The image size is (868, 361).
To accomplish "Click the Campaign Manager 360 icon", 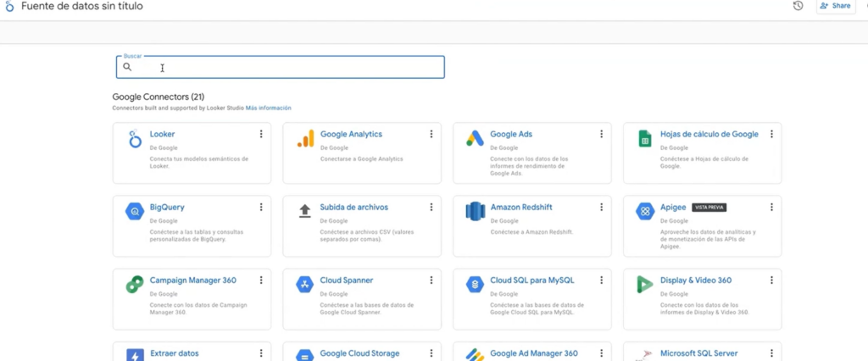I will point(135,285).
